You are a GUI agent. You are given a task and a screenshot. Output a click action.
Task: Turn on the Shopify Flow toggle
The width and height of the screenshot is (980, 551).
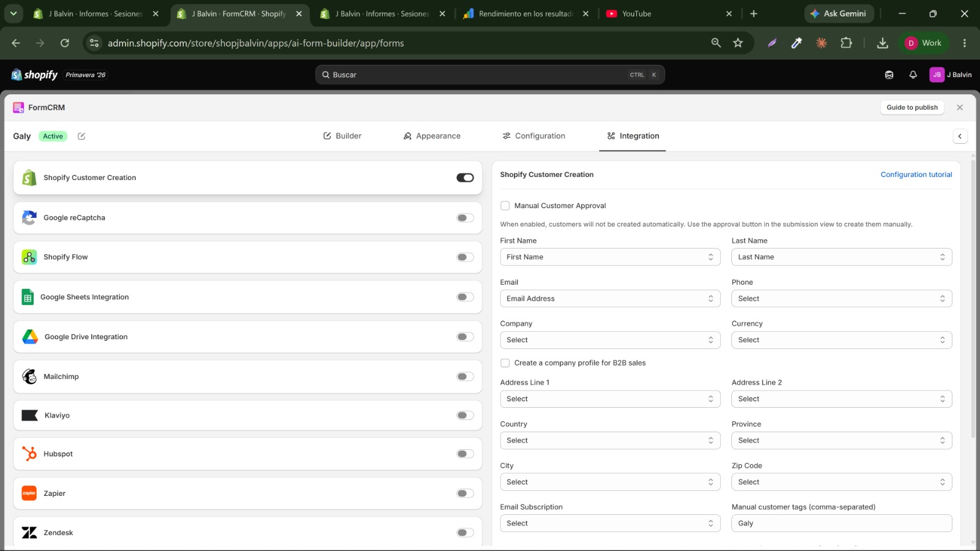click(465, 257)
